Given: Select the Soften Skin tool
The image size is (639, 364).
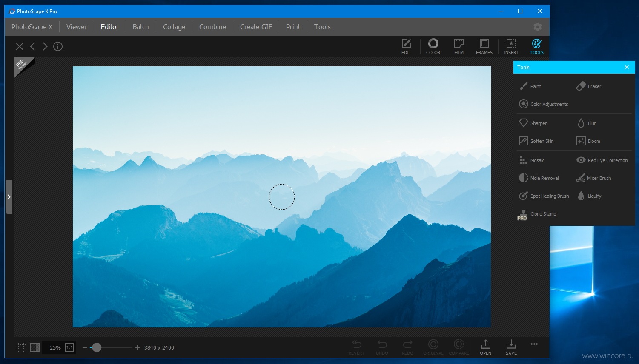Looking at the screenshot, I should 536,141.
